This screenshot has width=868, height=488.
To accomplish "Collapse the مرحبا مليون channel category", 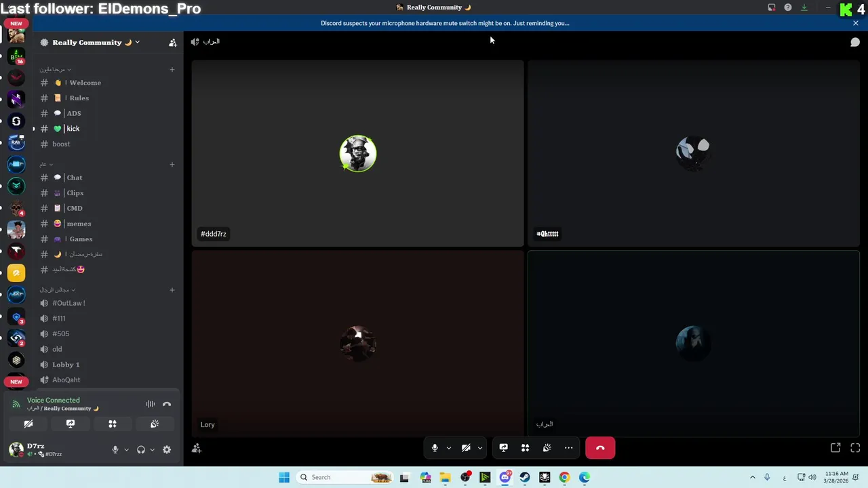I will (55, 69).
